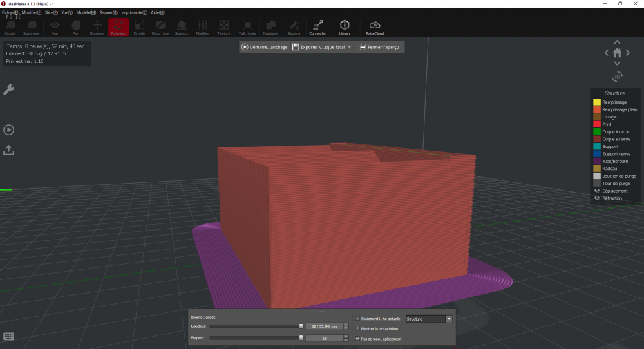Click the Couches value field 82 / 35.940 mm

pyautogui.click(x=325, y=326)
